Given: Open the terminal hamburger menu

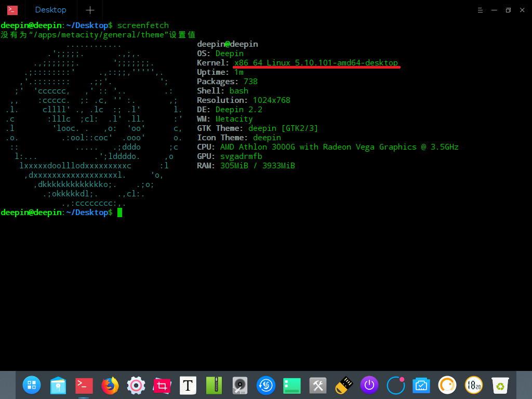Looking at the screenshot, I should [x=479, y=9].
